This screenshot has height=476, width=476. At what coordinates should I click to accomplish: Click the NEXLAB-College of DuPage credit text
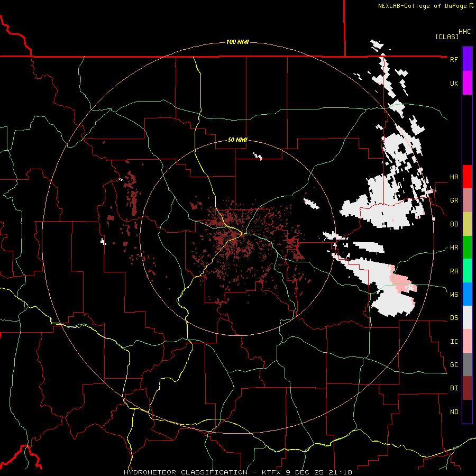coord(422,6)
